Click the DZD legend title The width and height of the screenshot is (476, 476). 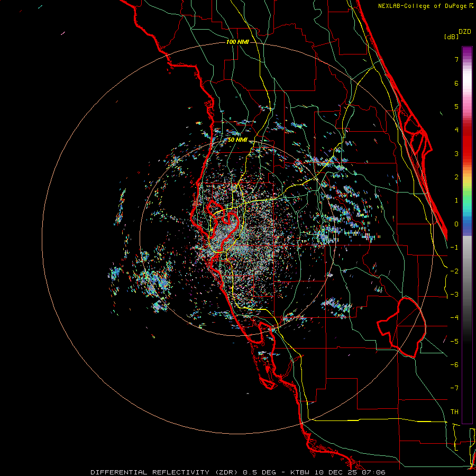[x=465, y=32]
